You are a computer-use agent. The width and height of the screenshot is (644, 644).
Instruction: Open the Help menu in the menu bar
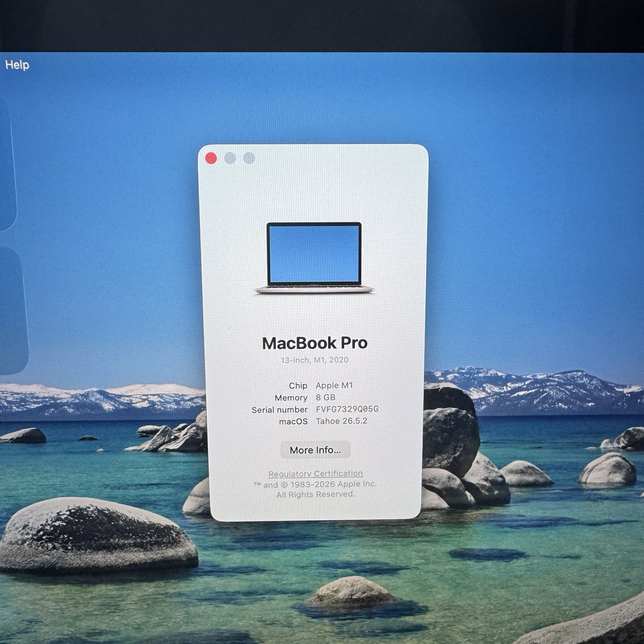17,65
